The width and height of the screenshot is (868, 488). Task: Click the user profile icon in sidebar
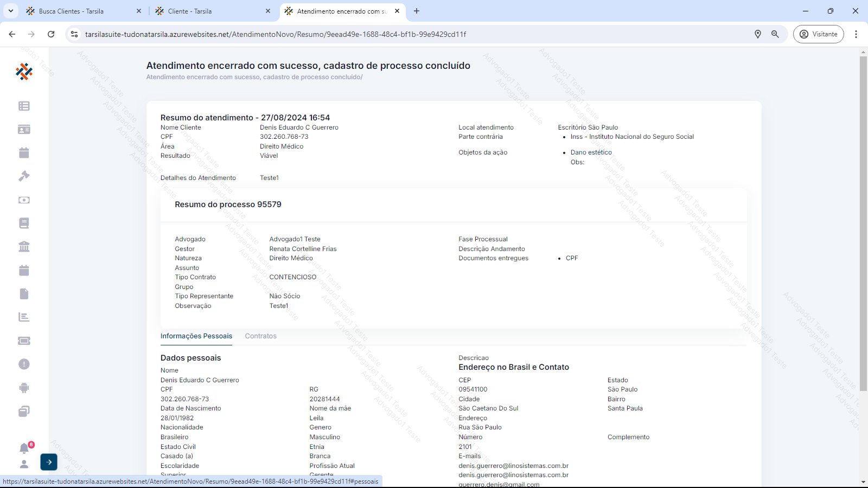tap(24, 464)
